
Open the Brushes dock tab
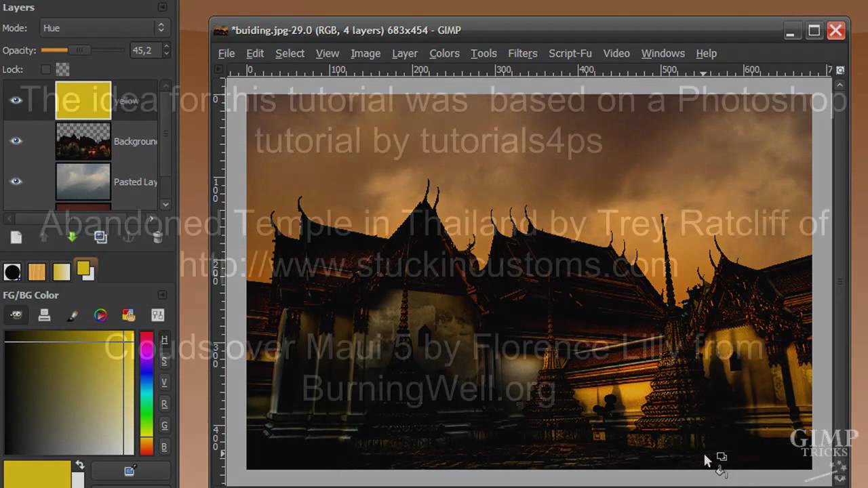[x=12, y=272]
